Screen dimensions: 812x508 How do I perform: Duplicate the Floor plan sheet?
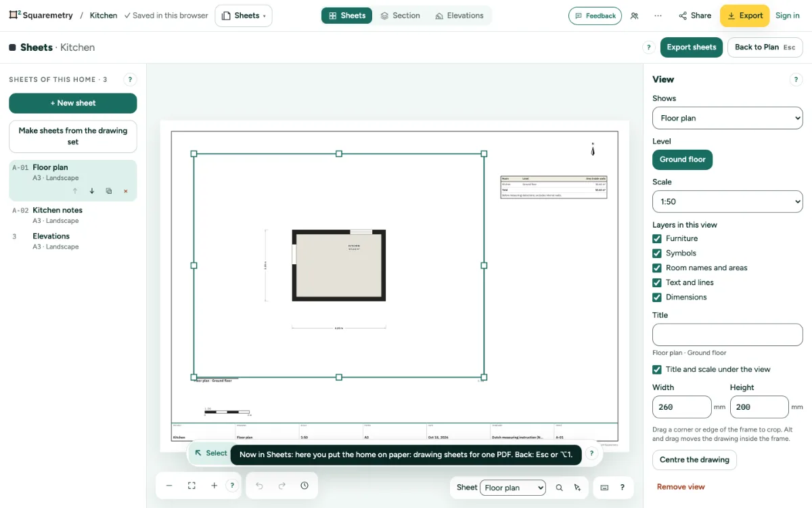[x=109, y=191]
